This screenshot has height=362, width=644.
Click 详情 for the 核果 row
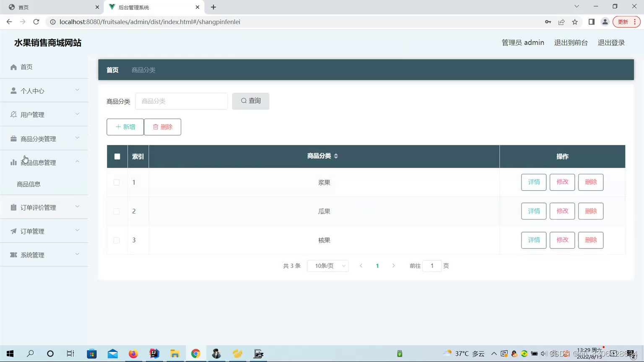[534, 240]
